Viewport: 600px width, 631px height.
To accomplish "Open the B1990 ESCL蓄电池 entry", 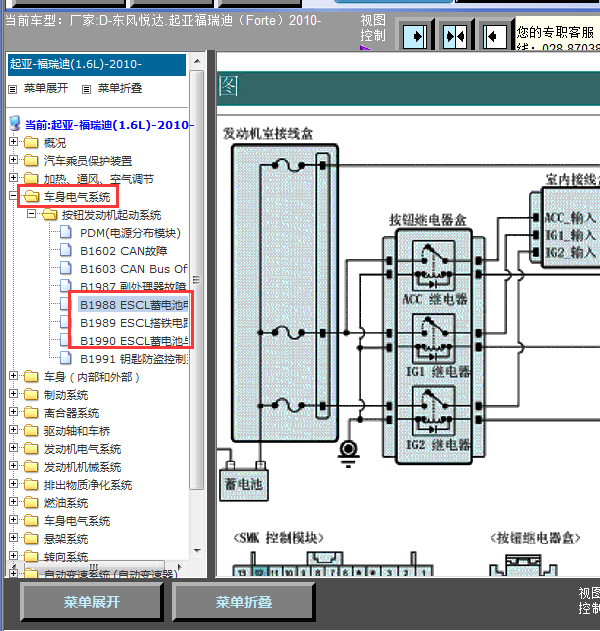I will [134, 341].
